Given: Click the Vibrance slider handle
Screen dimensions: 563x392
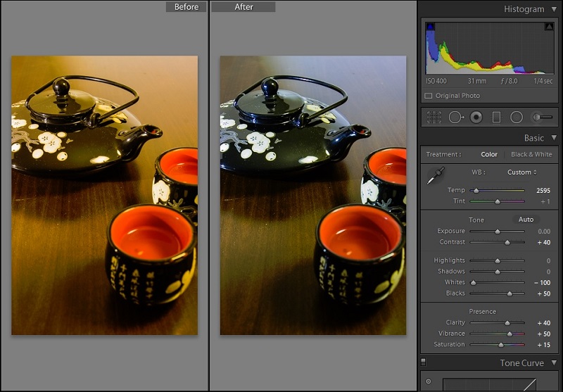Looking at the screenshot, I should 509,334.
